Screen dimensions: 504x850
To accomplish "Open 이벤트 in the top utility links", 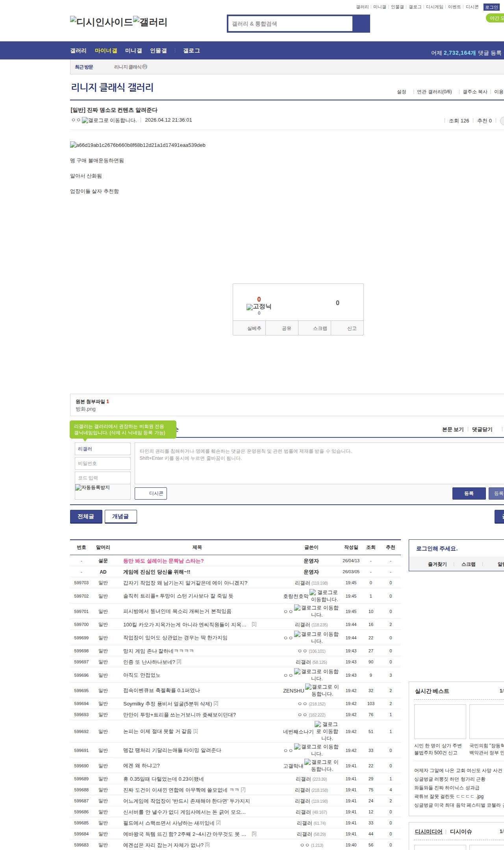I will 454,7.
